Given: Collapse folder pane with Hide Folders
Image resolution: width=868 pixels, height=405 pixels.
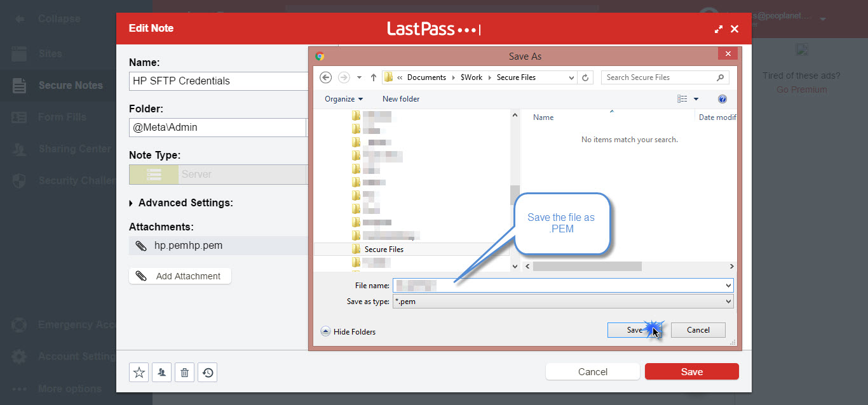Looking at the screenshot, I should [348, 331].
